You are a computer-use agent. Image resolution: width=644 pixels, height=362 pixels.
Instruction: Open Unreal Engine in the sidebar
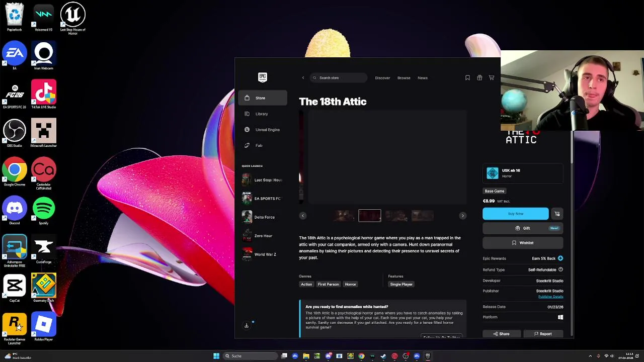pos(263,130)
